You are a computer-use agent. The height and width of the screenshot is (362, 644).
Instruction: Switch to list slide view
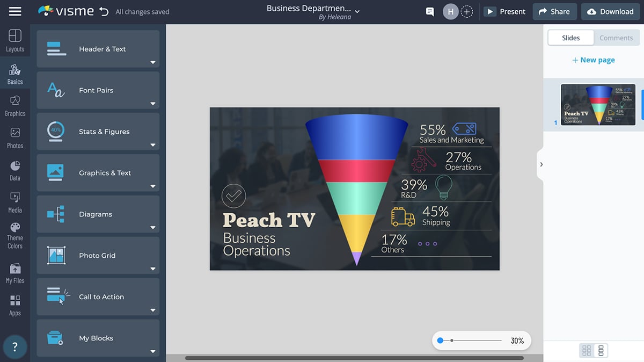(601, 351)
